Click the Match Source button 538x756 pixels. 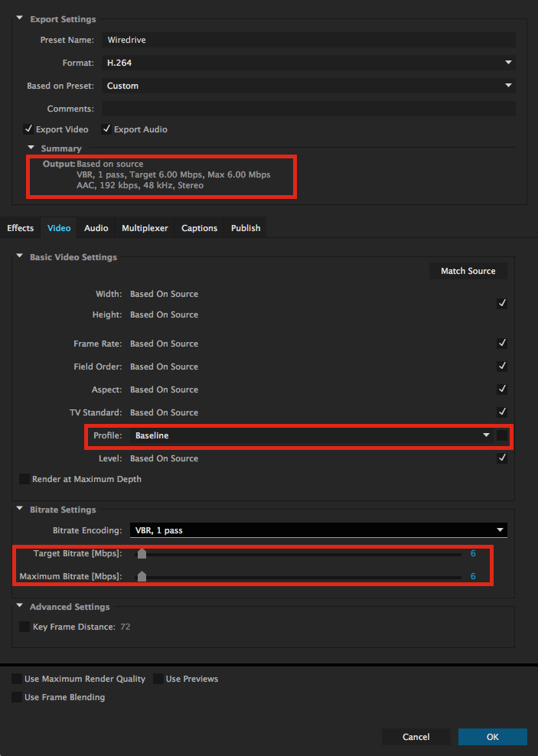[468, 270]
